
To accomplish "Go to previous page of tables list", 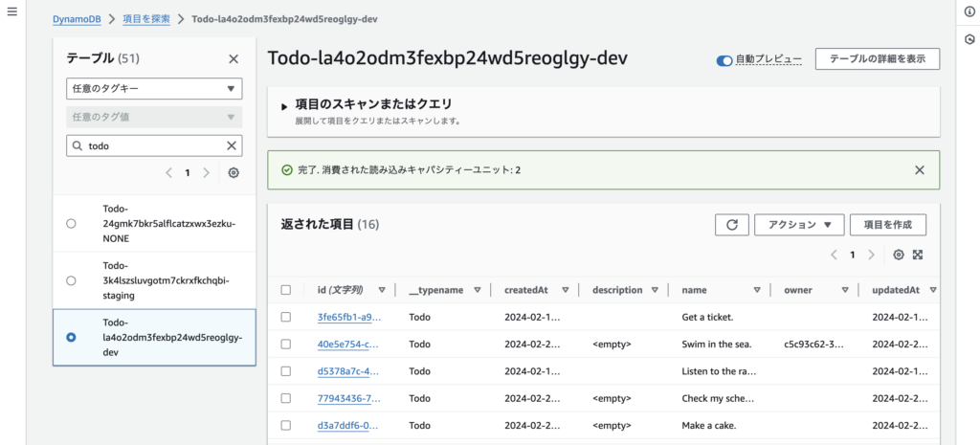I will 168,173.
